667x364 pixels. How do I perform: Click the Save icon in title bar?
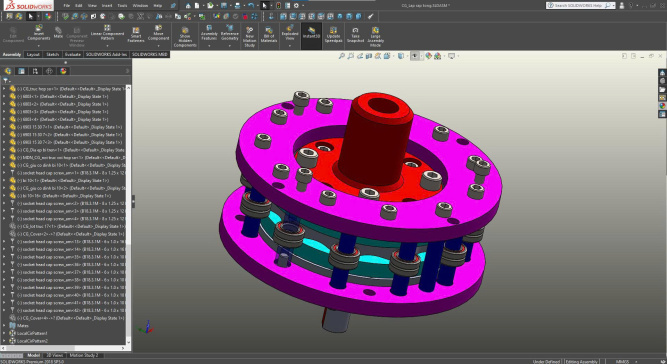[x=224, y=6]
